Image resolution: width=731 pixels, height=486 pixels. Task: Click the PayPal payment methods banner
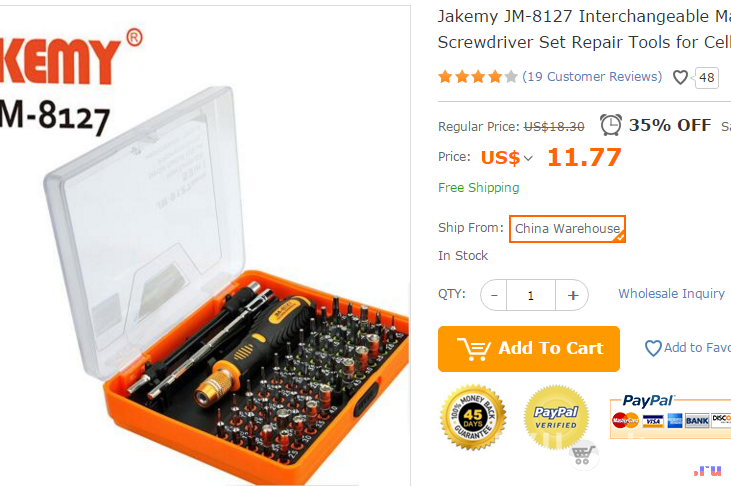click(670, 417)
